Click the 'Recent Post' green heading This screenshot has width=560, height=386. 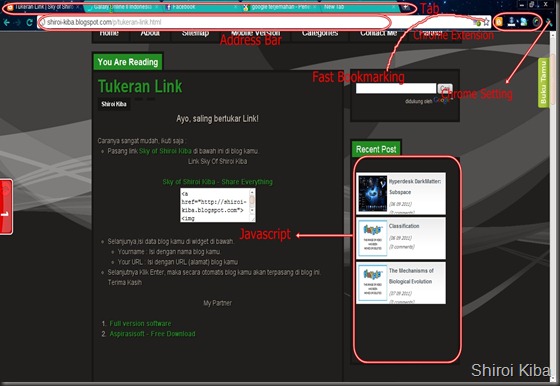[376, 149]
